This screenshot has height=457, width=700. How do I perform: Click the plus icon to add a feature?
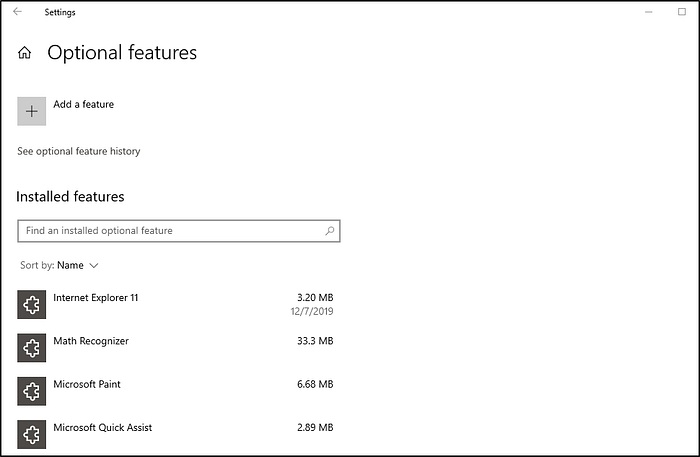32,111
